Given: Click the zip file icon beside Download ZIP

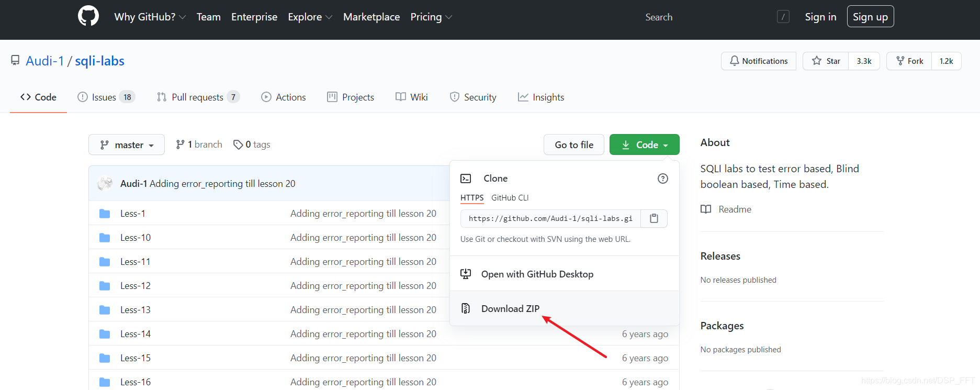Looking at the screenshot, I should click(466, 308).
